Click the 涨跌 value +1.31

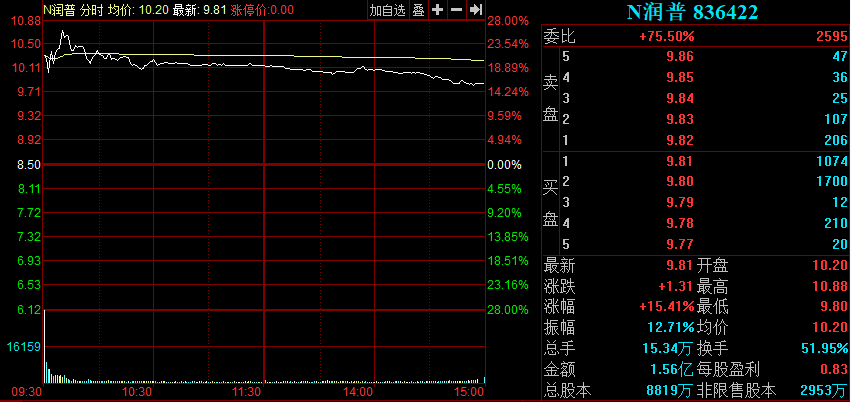[677, 286]
